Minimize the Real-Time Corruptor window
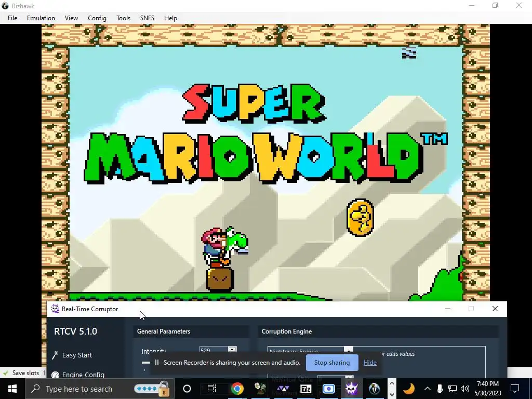The height and width of the screenshot is (399, 532). click(x=447, y=309)
